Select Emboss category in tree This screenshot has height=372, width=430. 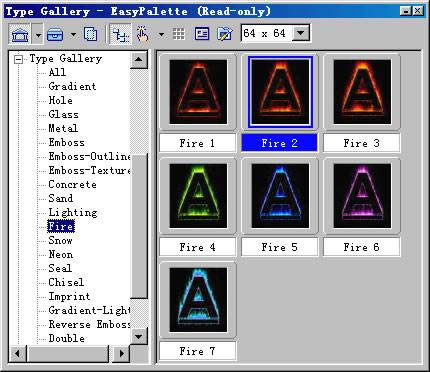point(67,142)
